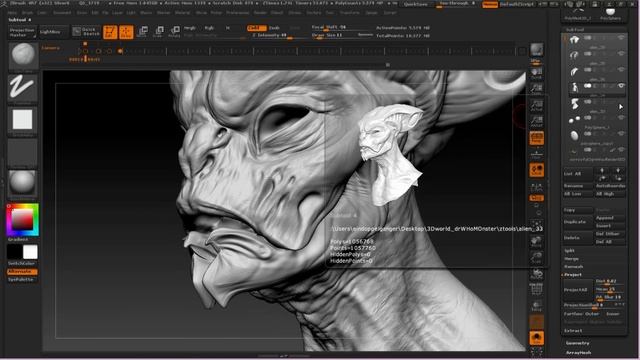Collapse the Project section
640x360 pixels.
click(573, 275)
